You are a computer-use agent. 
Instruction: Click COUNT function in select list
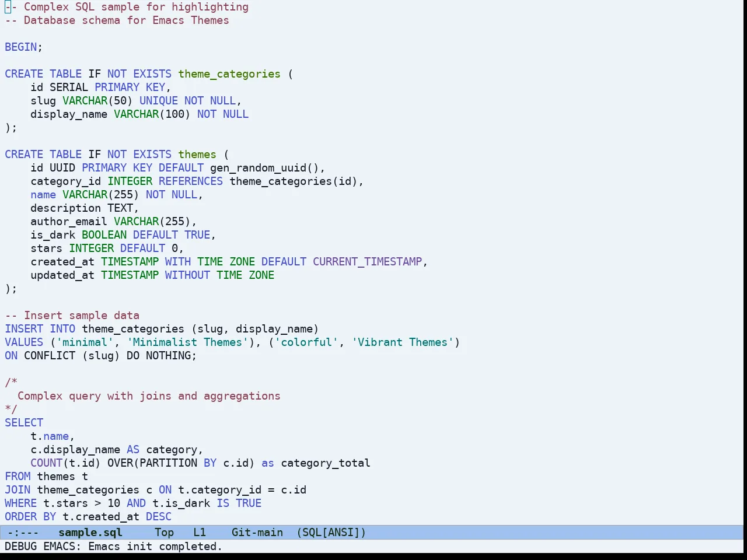point(47,463)
